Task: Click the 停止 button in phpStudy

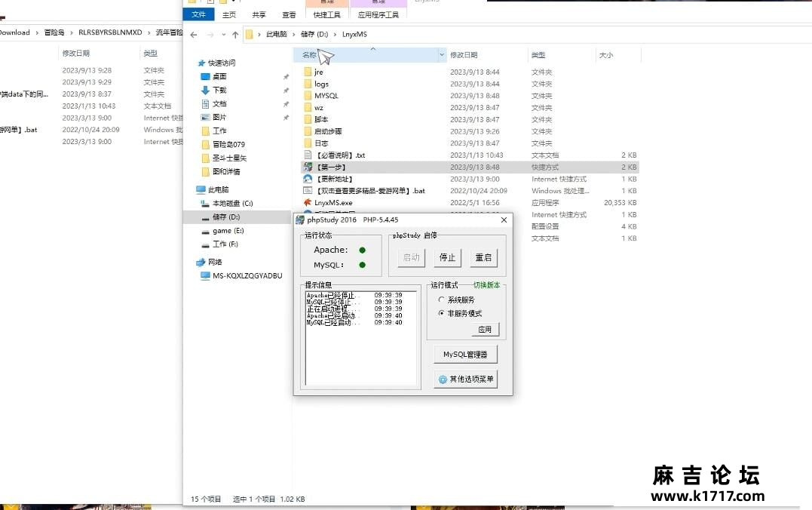Action: pyautogui.click(x=447, y=257)
